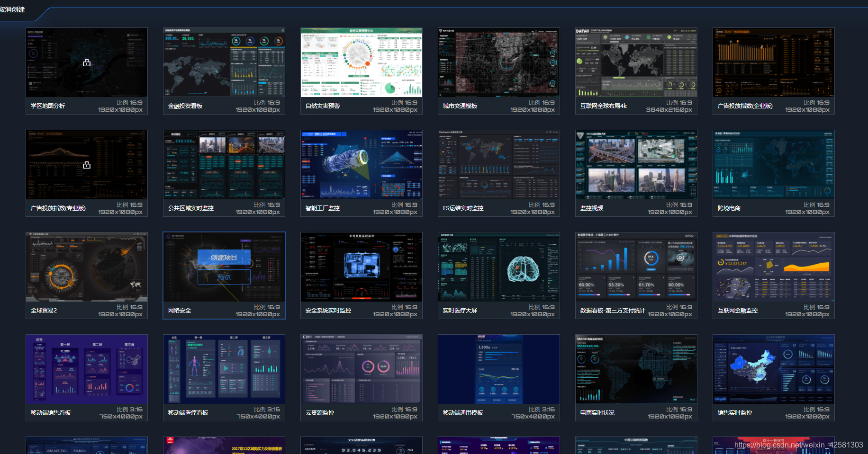This screenshot has width=868, height=454.
Task: Click 比例 3:16 label on 移动端销售看板
Action: click(129, 409)
